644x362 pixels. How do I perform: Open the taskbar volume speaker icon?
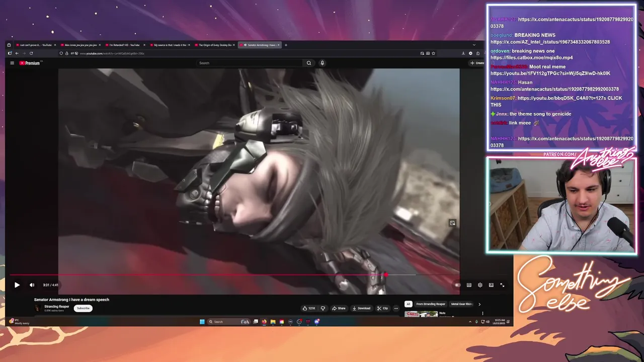[x=488, y=322]
